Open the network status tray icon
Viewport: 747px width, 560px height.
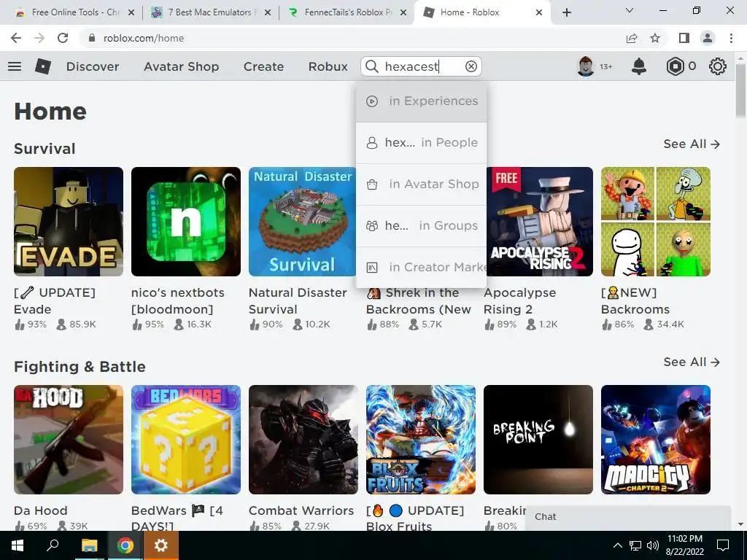[635, 545]
